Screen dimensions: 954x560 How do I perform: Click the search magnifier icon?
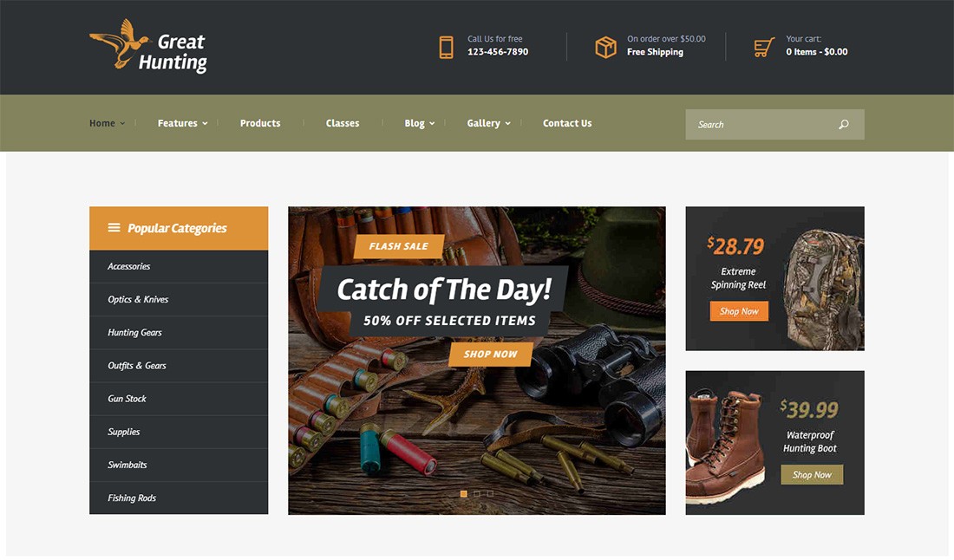[x=843, y=125]
